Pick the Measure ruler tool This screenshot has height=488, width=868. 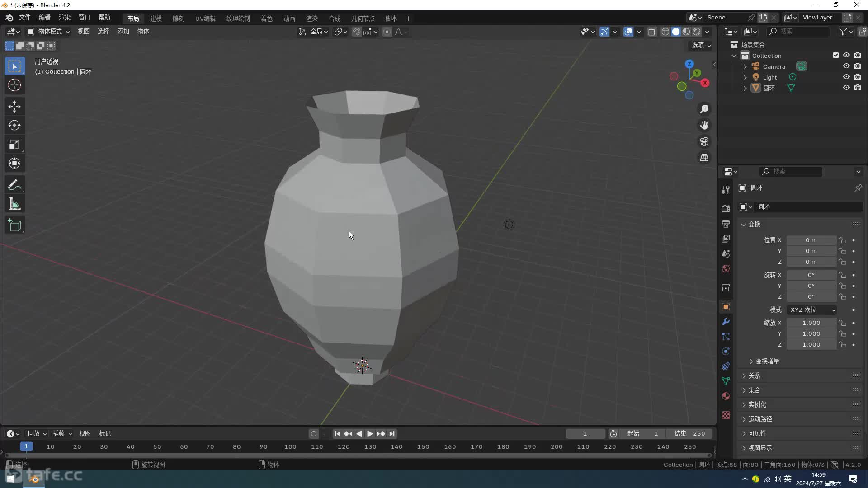point(14,204)
